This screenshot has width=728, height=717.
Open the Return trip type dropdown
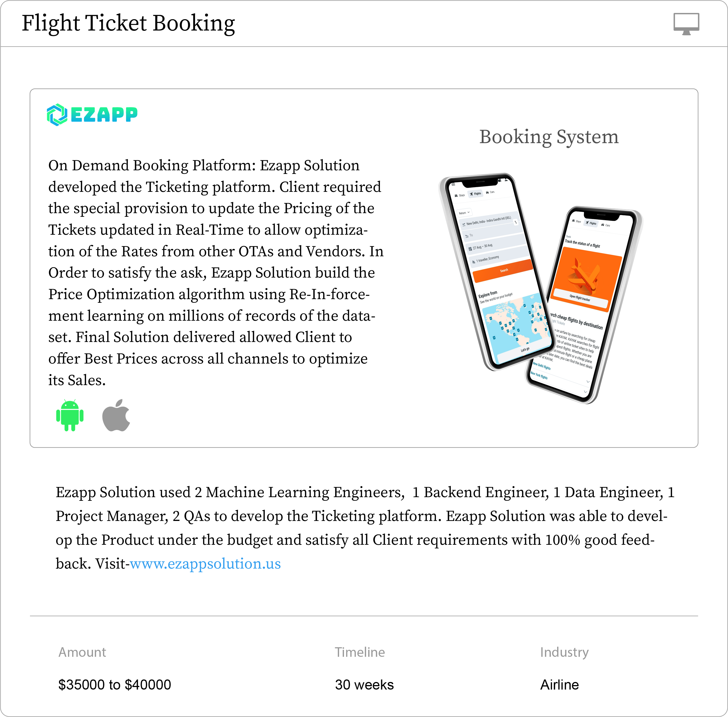(464, 213)
